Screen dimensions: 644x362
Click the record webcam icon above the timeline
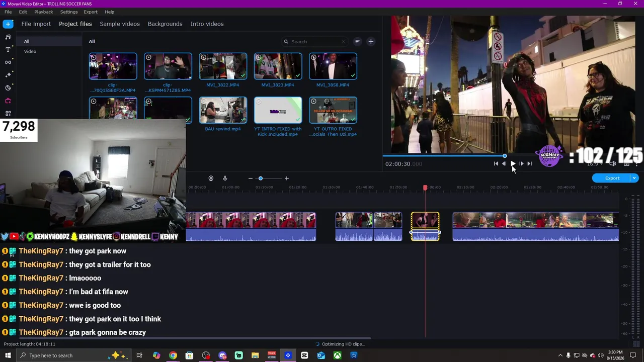[x=211, y=178]
